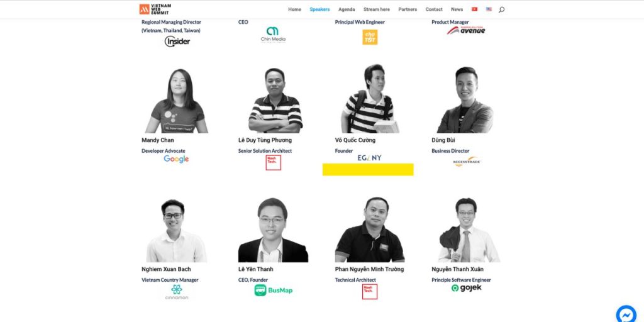Click the BusMap logo under Lê Yên Thanh
The height and width of the screenshot is (322, 644).
point(273,291)
